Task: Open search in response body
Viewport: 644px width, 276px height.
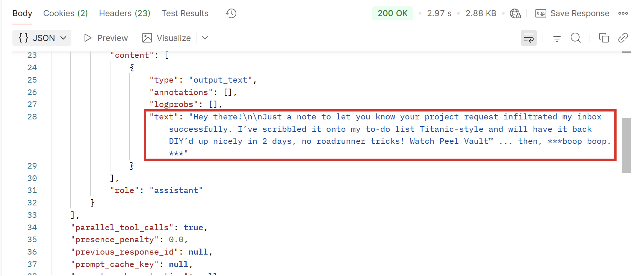Action: point(576,38)
